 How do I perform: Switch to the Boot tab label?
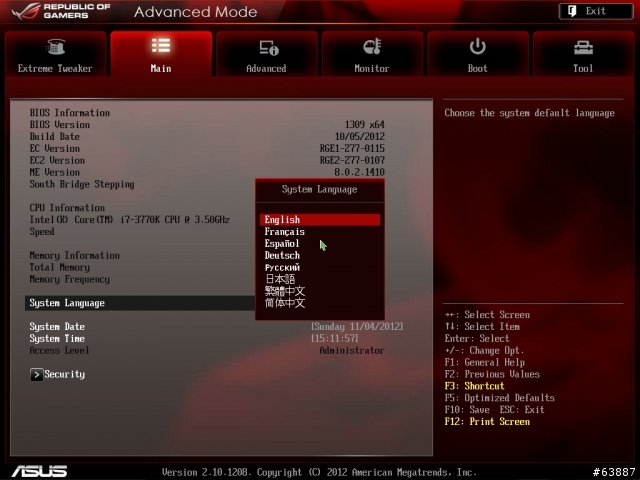478,69
